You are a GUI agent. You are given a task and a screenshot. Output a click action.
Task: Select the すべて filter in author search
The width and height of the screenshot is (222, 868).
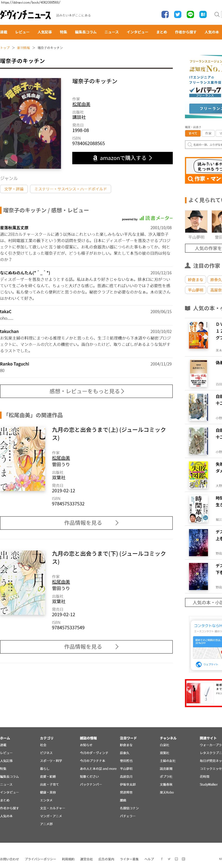[193, 133]
